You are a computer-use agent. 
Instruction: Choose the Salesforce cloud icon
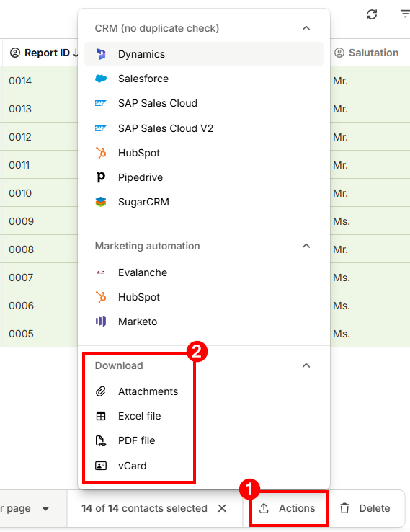(101, 79)
